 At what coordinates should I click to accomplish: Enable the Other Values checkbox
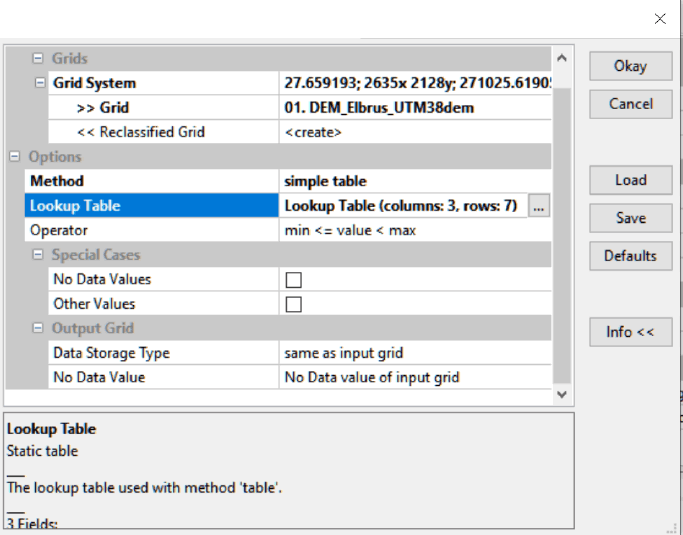coord(294,304)
